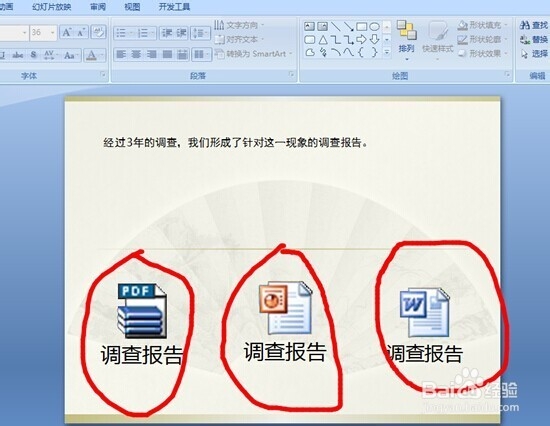
Task: Align paragraph text to the left
Action: [121, 54]
